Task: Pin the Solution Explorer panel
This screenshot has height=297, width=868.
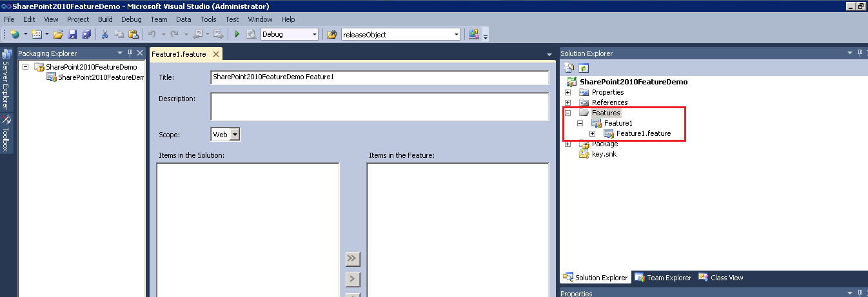Action: [858, 53]
